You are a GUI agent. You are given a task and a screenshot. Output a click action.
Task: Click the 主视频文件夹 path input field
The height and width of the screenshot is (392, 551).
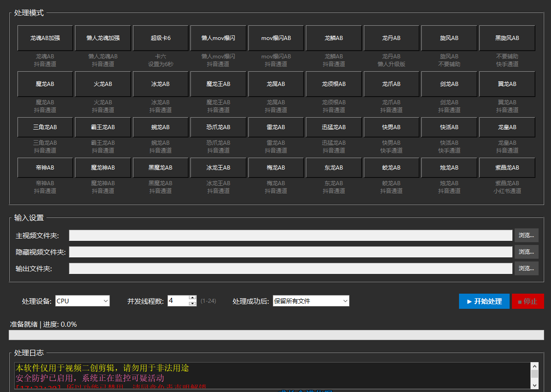[x=290, y=235]
